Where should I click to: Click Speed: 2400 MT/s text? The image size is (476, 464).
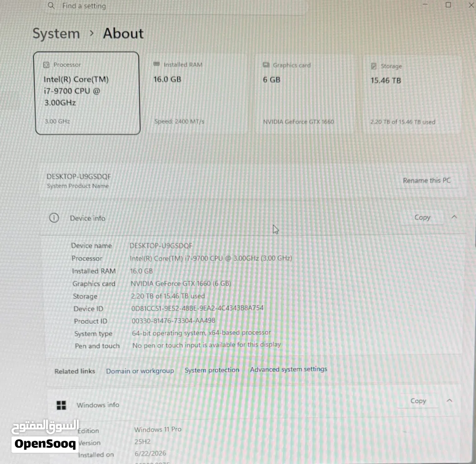[179, 121]
